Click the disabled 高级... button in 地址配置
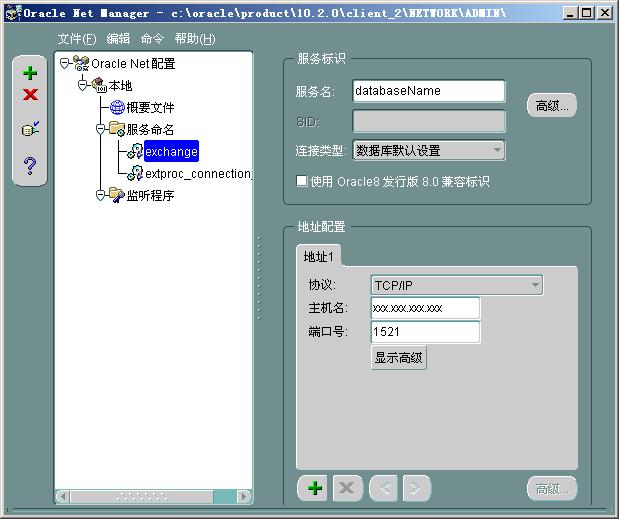 (x=552, y=489)
